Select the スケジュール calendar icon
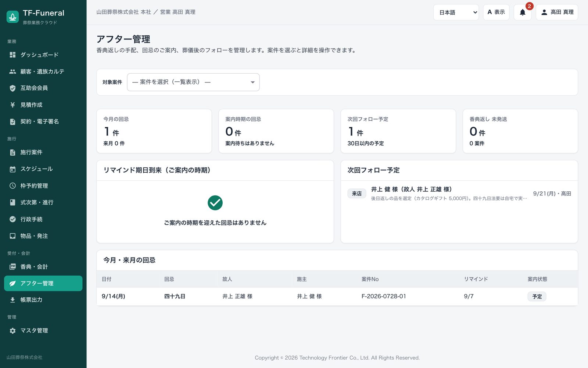 tap(12, 169)
